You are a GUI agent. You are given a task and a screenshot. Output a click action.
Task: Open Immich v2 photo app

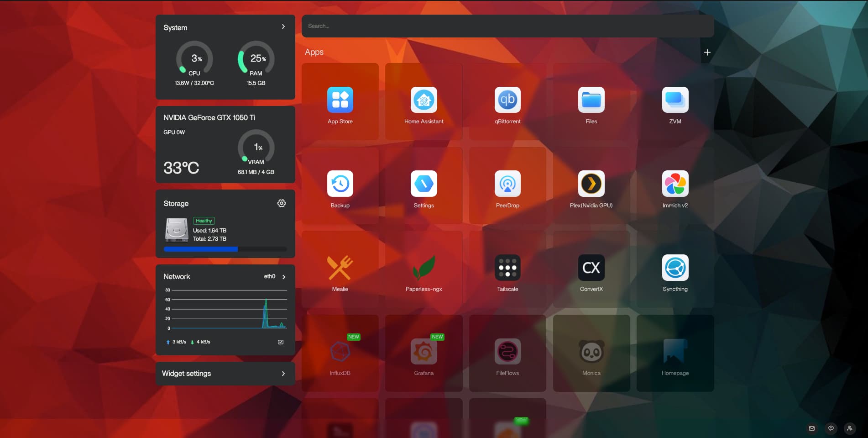[675, 184]
